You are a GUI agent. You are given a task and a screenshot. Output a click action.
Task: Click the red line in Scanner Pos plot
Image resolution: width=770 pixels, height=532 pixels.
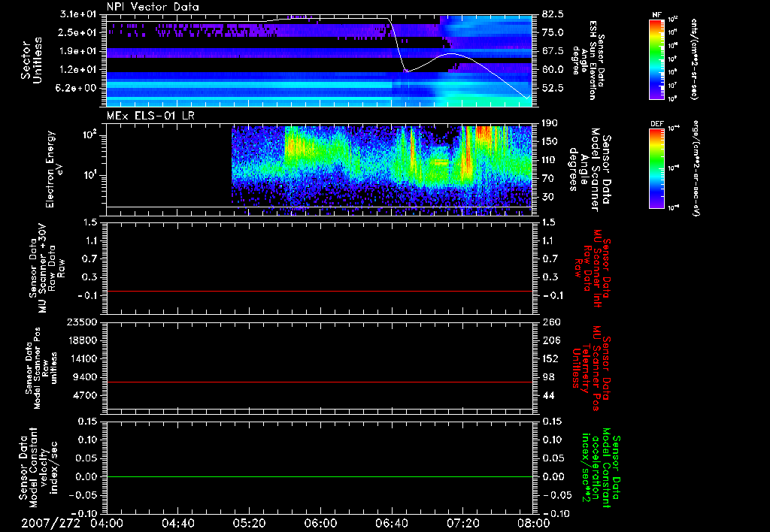tap(319, 382)
